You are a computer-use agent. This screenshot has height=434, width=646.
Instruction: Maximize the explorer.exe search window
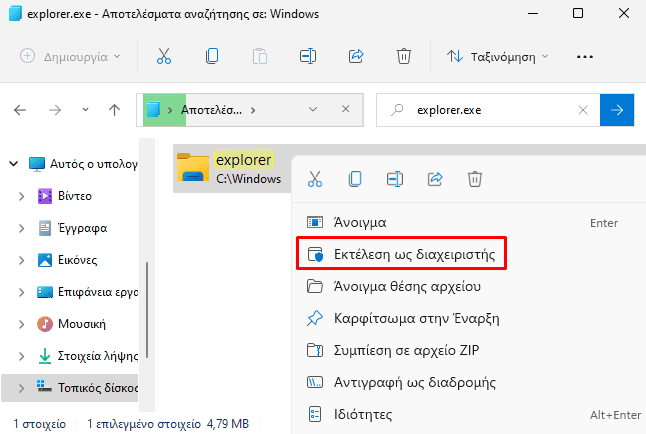coord(578,13)
